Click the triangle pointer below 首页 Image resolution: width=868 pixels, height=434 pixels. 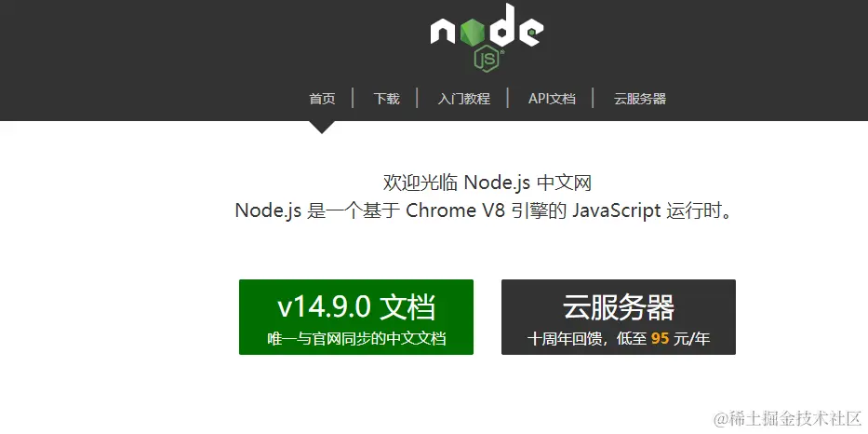321,128
